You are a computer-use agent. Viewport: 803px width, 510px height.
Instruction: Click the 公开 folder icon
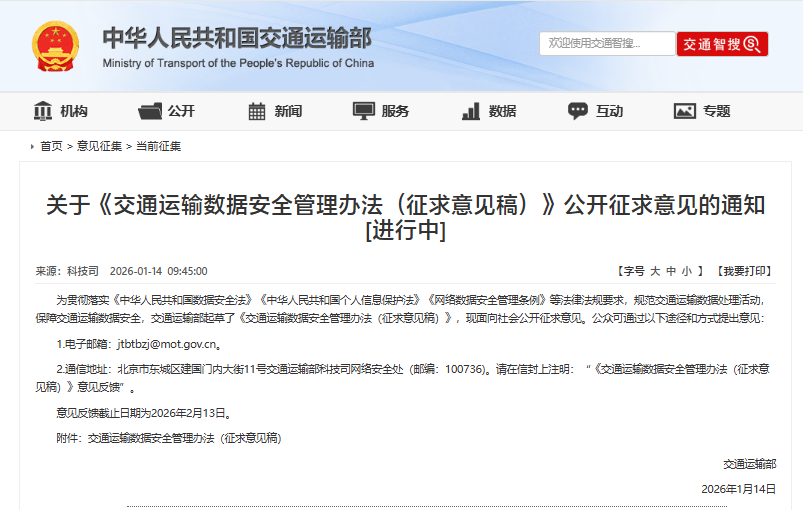tap(150, 111)
